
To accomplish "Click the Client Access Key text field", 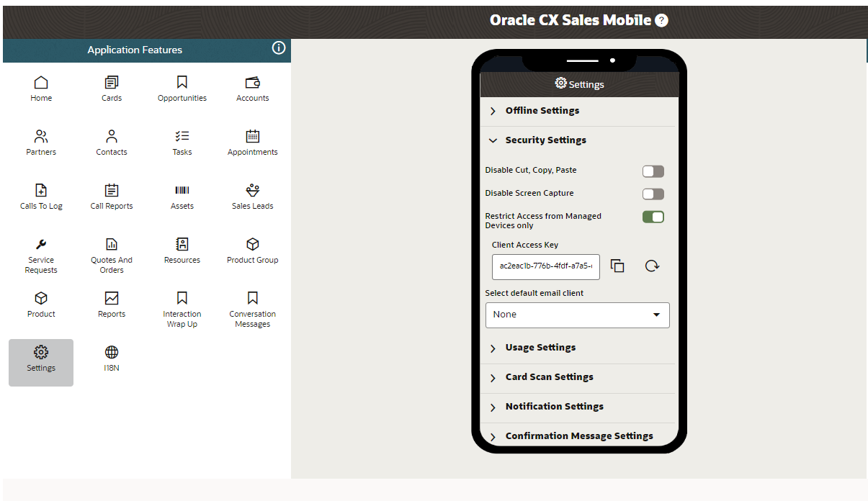I will (546, 266).
